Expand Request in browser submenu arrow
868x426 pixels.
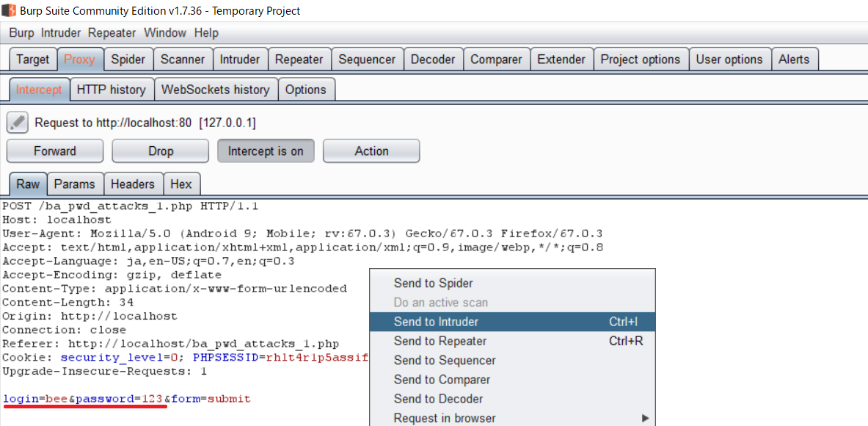pos(645,418)
